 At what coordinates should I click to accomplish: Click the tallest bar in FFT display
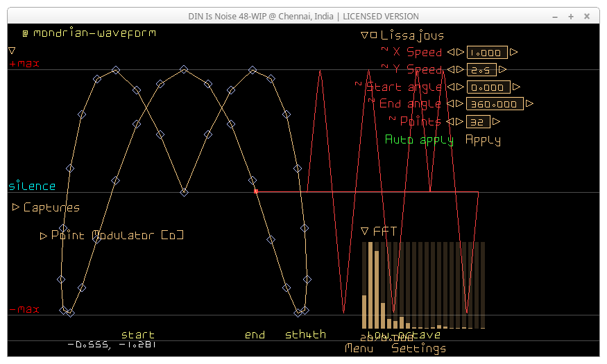[370, 284]
